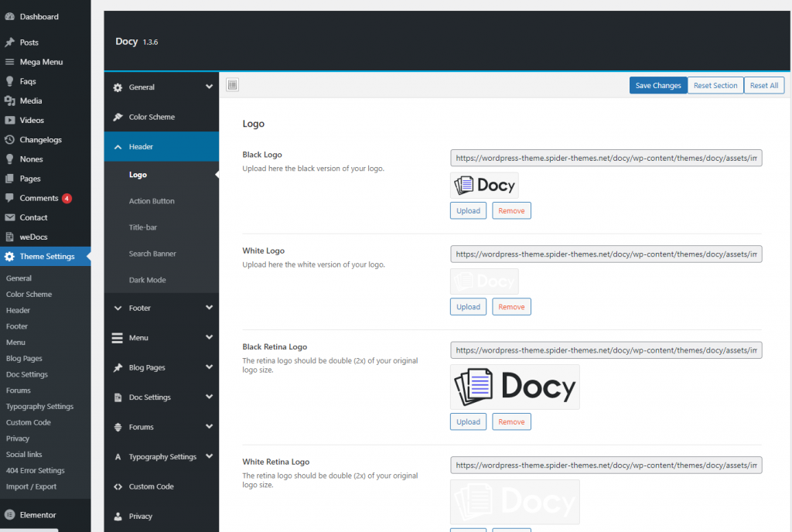Click the Posts pin icon

point(9,43)
